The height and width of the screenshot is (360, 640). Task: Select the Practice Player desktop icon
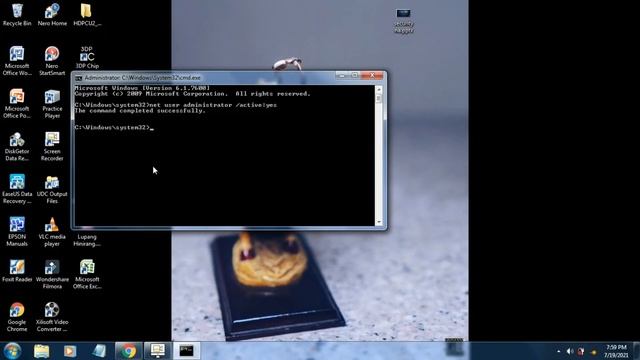[52, 104]
